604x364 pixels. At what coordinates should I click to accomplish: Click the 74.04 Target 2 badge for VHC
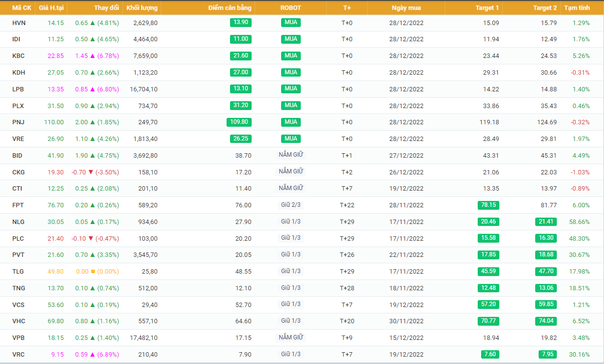coord(546,321)
